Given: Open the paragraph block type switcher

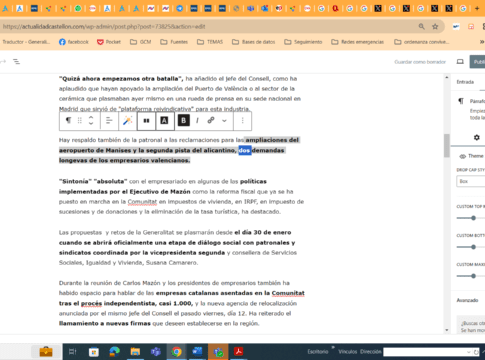Looking at the screenshot, I should [68, 120].
